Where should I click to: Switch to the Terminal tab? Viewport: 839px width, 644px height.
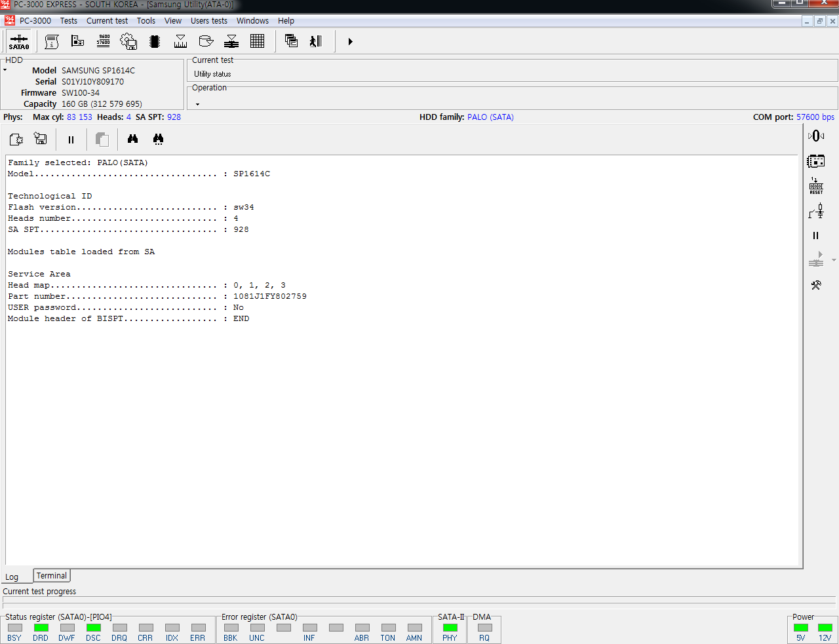pyautogui.click(x=52, y=576)
